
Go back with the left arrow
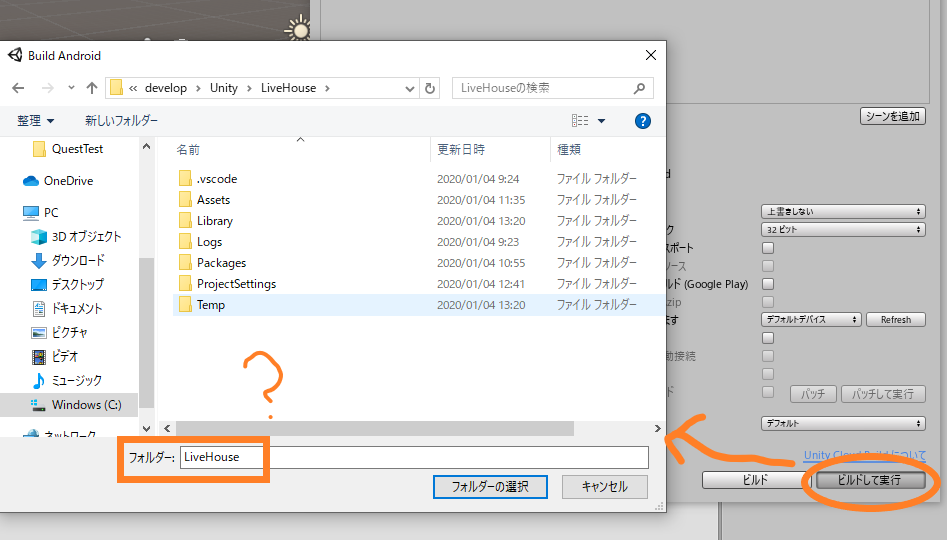click(18, 88)
